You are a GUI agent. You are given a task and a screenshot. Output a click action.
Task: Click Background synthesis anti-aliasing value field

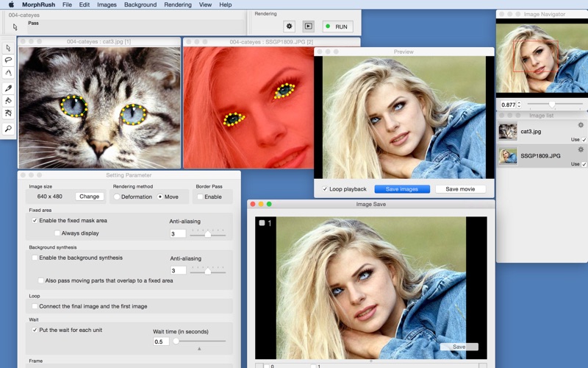coord(178,270)
